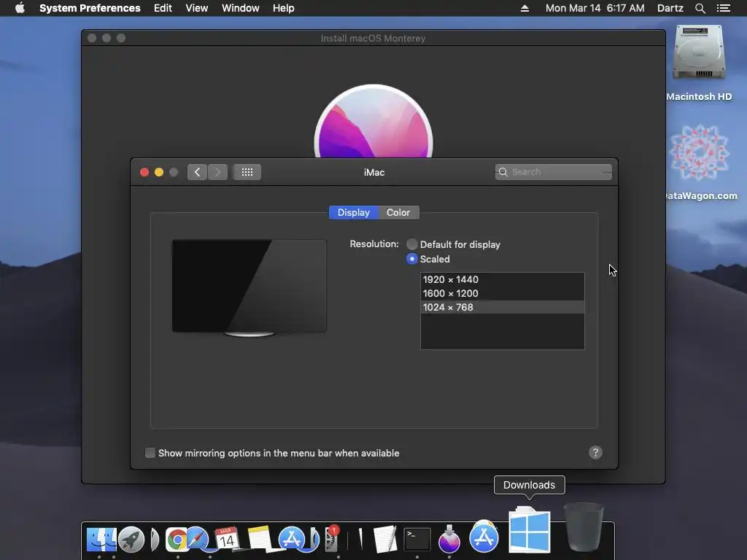
Task: Open Finder from the Dock
Action: click(x=101, y=539)
